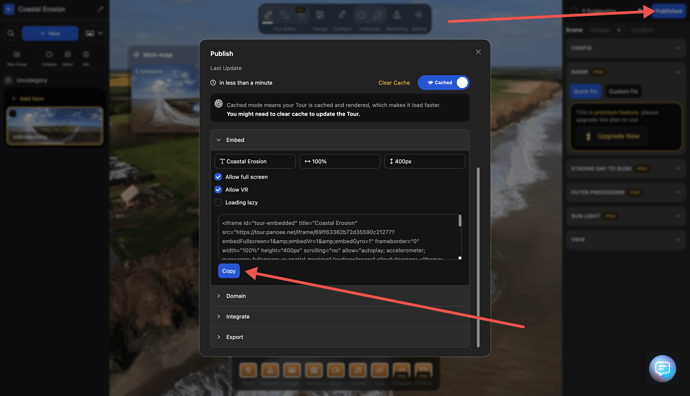Collapse the NADIR panel
This screenshot has width=690, height=396.
625,72
